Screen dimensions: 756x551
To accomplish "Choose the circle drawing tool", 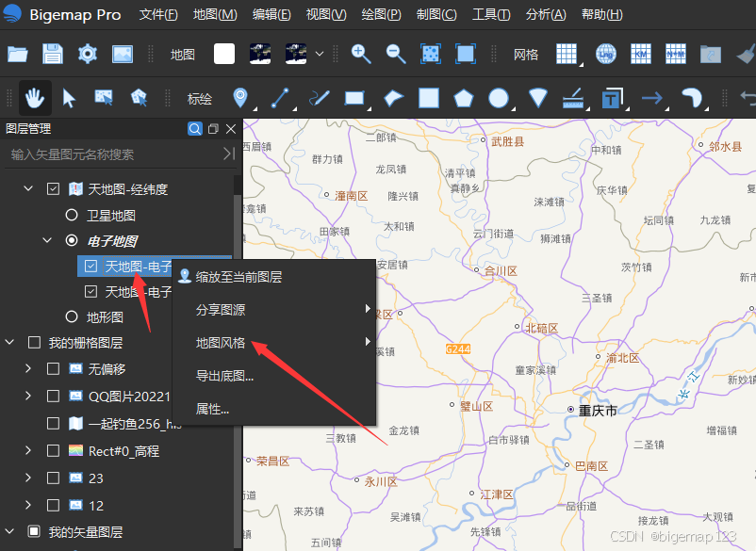I will pyautogui.click(x=499, y=98).
